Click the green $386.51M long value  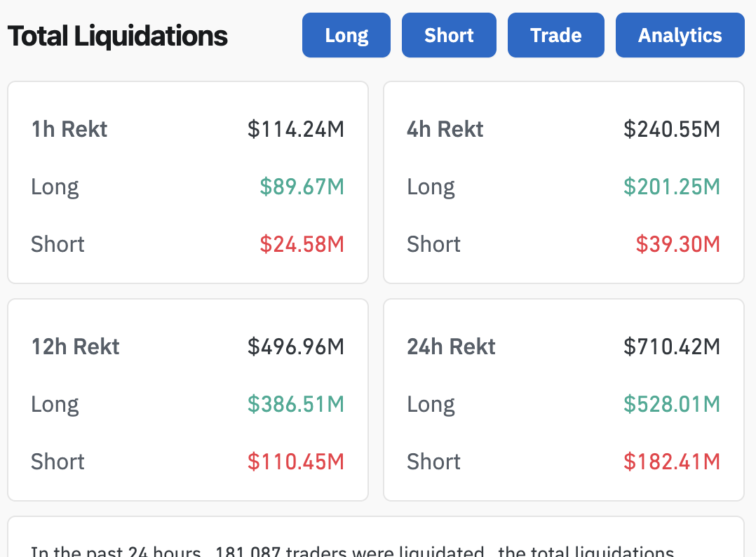point(296,404)
